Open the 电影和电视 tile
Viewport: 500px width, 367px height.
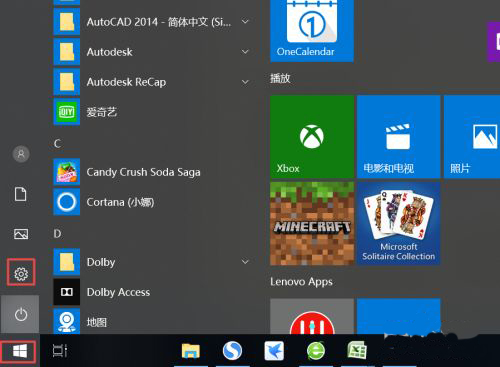399,137
